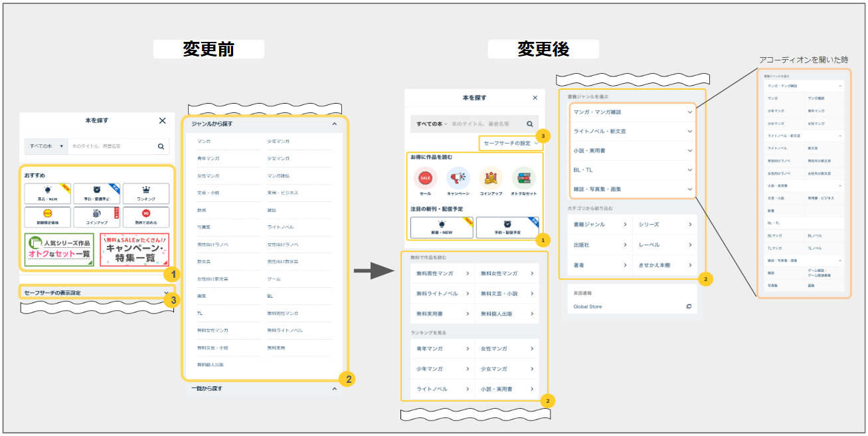The width and height of the screenshot is (868, 436).
Task: Click the red SALE セール icon
Action: pos(425,178)
